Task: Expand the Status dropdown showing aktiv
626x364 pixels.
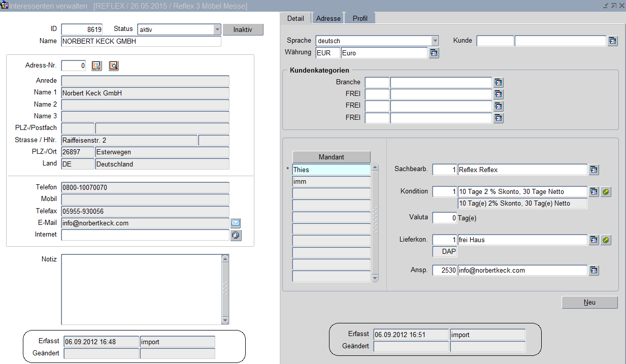Action: click(217, 29)
